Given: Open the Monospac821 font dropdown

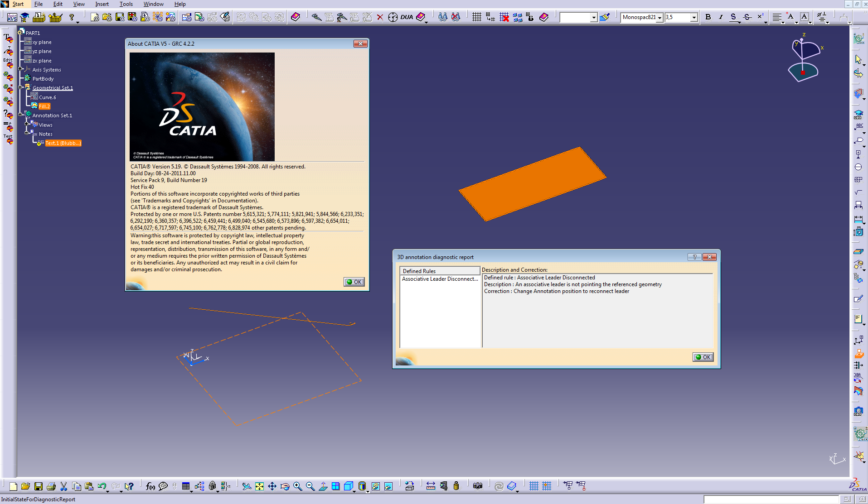Looking at the screenshot, I should point(660,17).
